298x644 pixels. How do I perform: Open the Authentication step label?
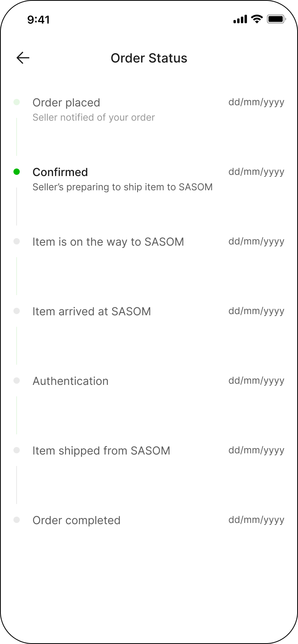coord(70,381)
